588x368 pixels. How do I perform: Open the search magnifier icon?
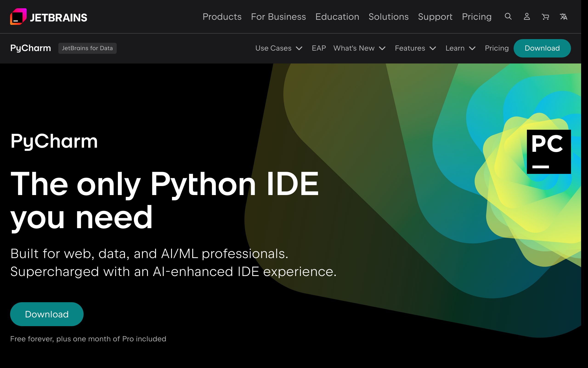[x=508, y=17]
